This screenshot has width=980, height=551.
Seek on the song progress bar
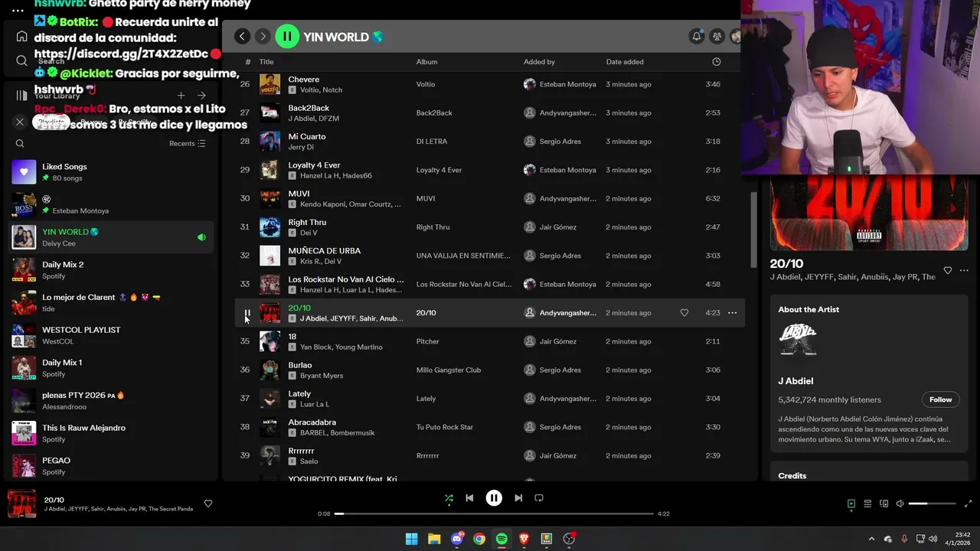(494, 514)
